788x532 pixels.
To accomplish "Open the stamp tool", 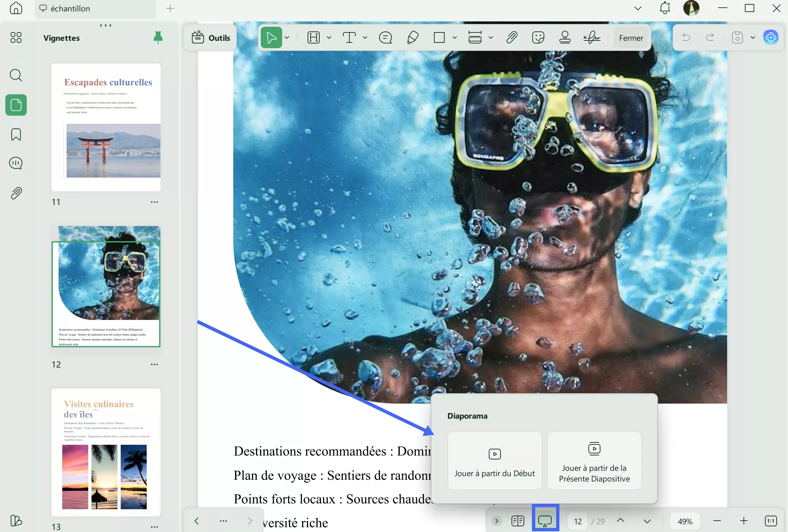I will pyautogui.click(x=565, y=38).
